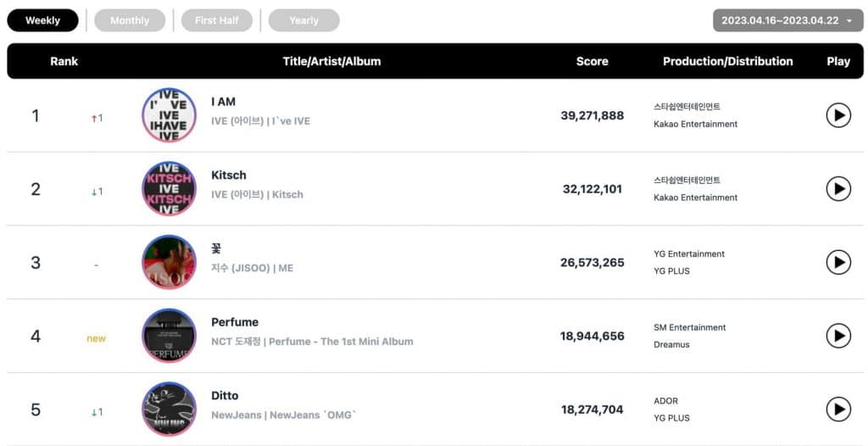Click the Rank column header
The image size is (868, 446).
64,61
